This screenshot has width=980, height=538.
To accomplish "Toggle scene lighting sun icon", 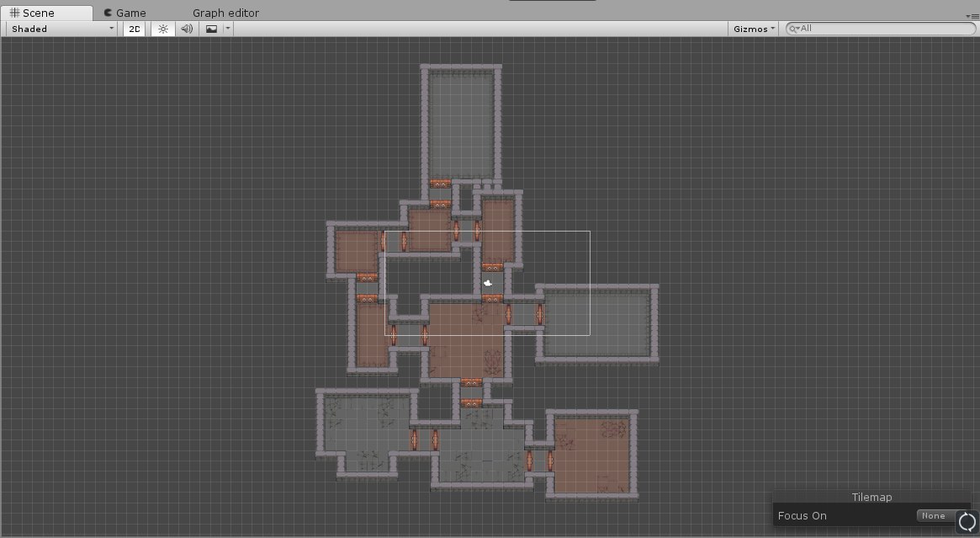I will (x=163, y=29).
